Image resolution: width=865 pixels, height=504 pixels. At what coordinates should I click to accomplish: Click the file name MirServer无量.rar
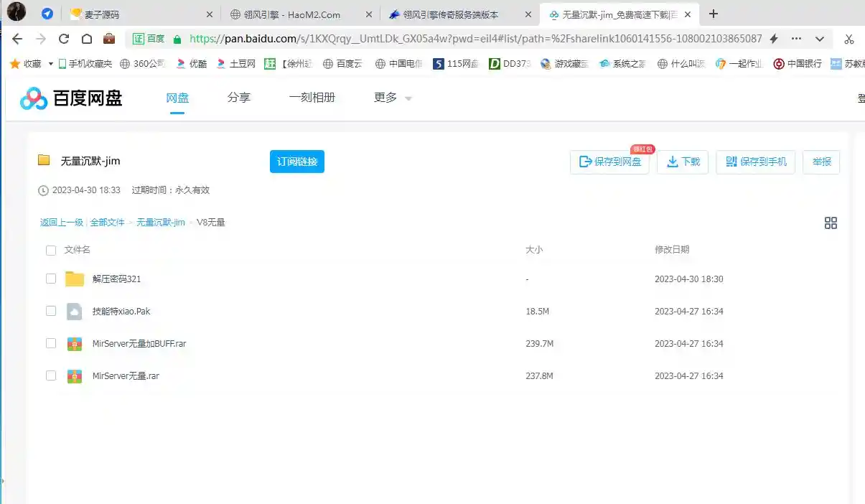[x=126, y=376]
